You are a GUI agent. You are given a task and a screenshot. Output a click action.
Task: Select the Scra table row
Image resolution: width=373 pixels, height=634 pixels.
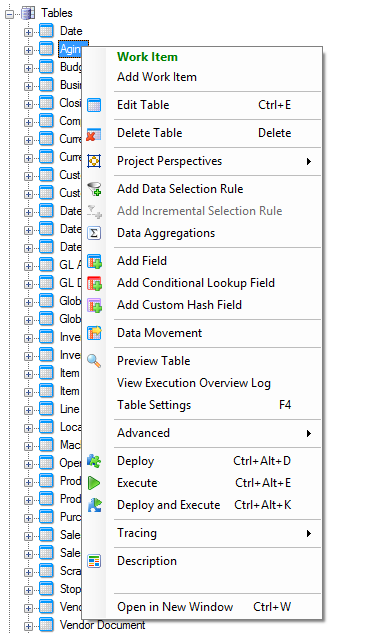[70, 571]
